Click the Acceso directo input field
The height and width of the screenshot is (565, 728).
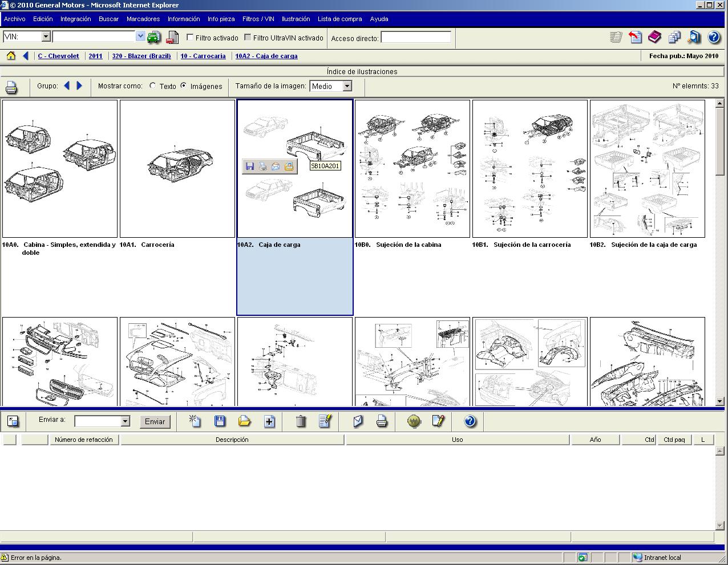coord(416,37)
